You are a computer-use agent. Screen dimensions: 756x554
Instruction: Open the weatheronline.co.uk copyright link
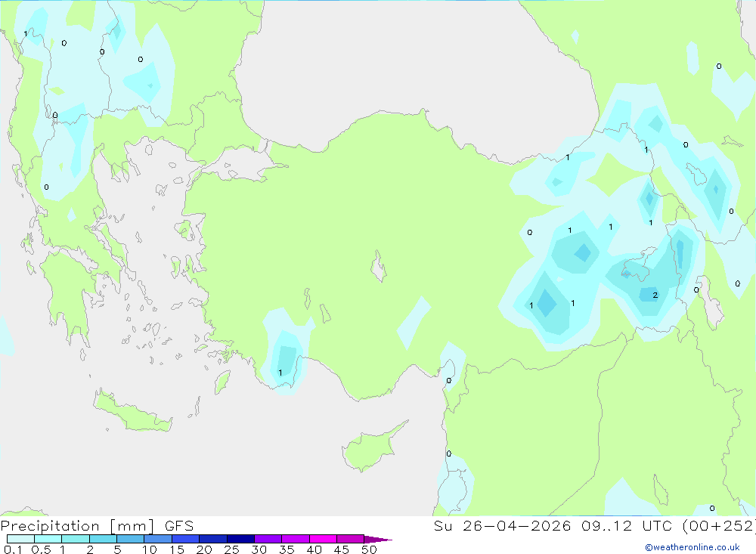coord(692,547)
